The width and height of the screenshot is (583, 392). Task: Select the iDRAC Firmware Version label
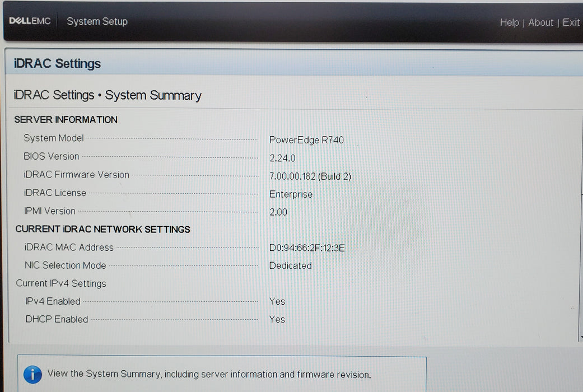click(x=76, y=174)
